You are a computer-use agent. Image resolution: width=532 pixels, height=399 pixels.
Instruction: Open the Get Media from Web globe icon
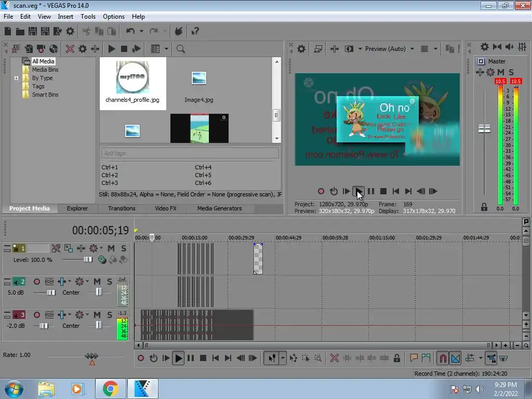coord(54,49)
